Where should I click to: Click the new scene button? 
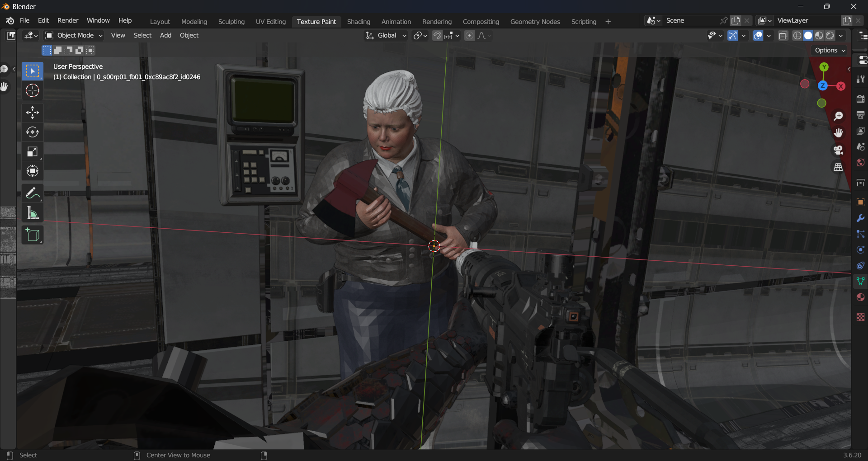736,21
